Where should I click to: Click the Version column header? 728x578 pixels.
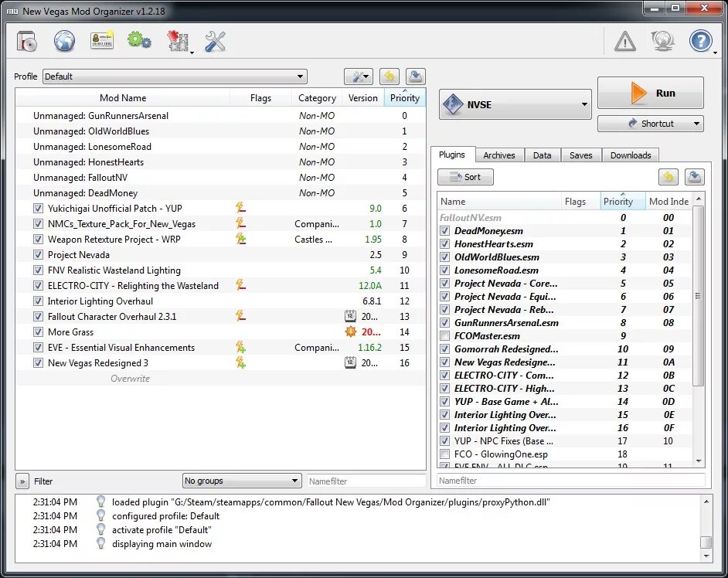click(x=363, y=98)
